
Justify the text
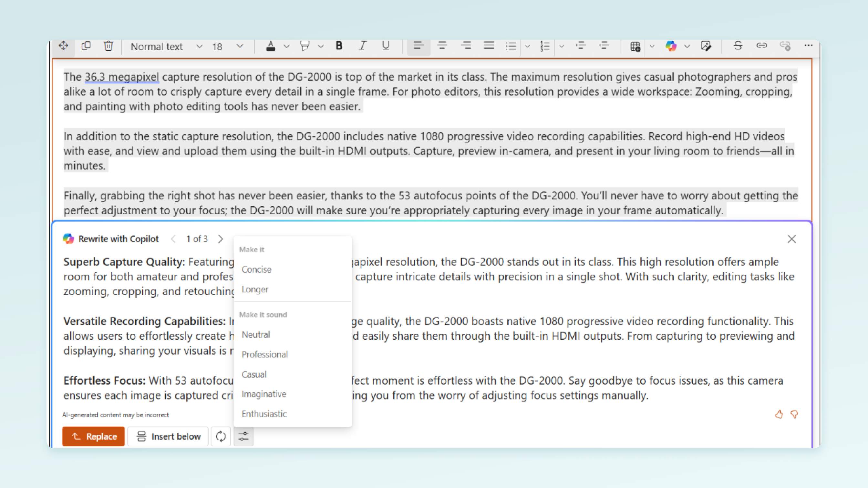489,46
